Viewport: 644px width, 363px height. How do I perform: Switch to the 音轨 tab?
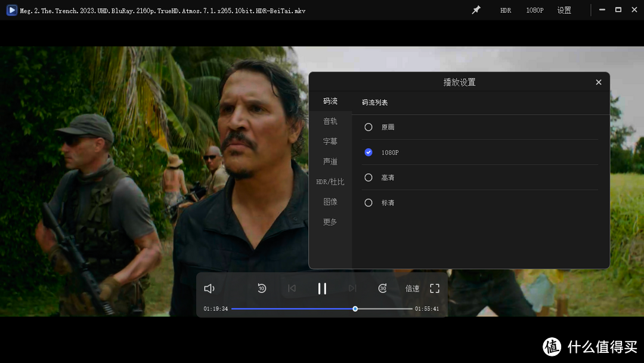point(330,121)
